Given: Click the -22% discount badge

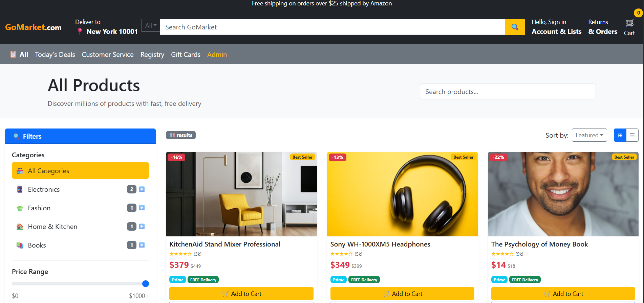Looking at the screenshot, I should (498, 157).
